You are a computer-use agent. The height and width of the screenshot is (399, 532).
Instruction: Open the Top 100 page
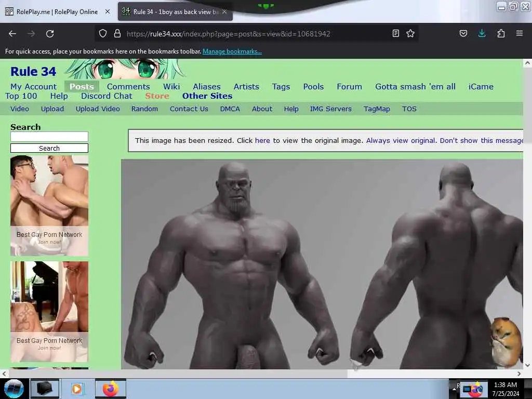(x=21, y=96)
